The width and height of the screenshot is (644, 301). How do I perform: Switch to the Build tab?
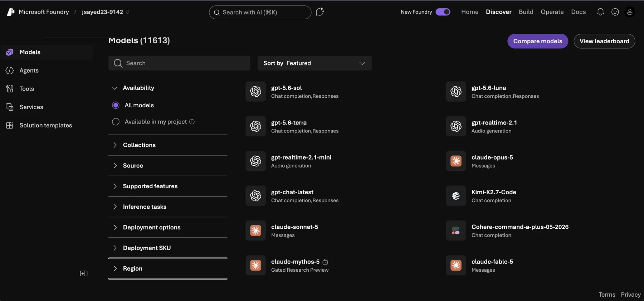coord(526,12)
